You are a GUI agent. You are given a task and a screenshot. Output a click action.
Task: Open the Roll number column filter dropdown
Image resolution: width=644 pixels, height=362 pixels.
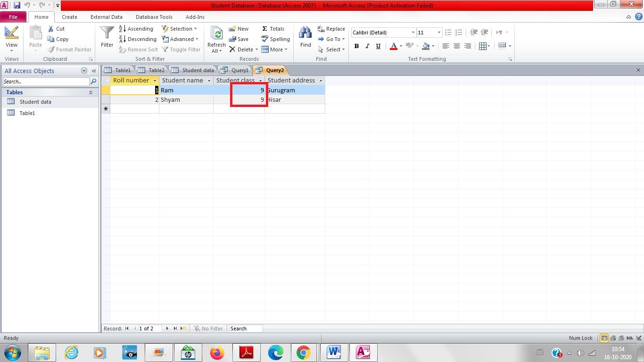point(155,81)
